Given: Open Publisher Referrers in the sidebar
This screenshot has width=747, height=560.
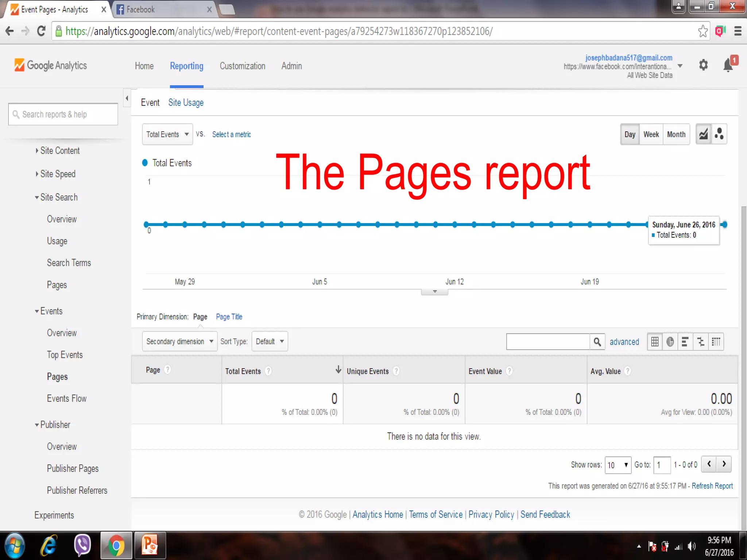Looking at the screenshot, I should pyautogui.click(x=77, y=490).
